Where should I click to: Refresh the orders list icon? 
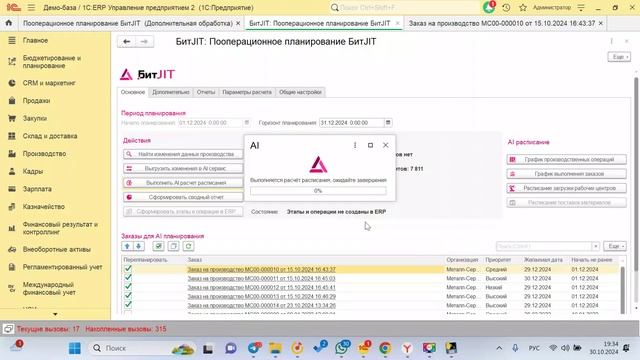point(188,246)
